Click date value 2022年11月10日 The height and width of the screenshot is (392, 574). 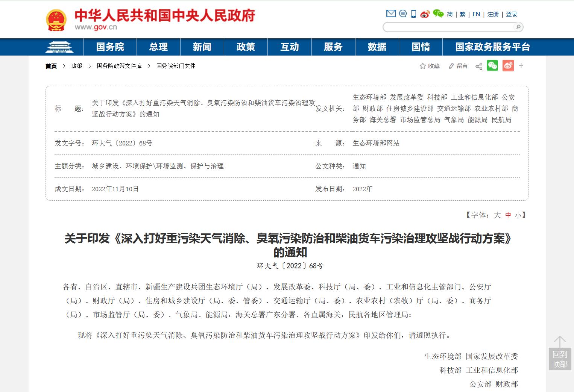115,189
